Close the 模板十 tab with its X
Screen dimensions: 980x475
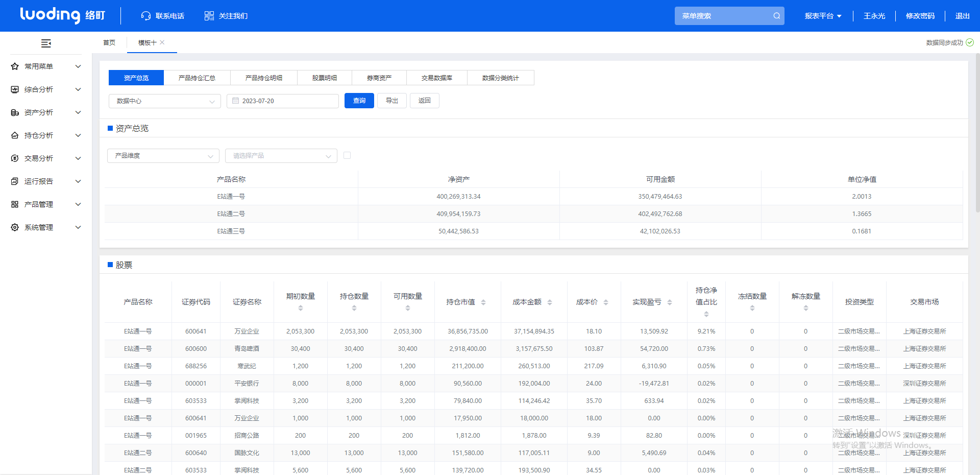pyautogui.click(x=162, y=42)
